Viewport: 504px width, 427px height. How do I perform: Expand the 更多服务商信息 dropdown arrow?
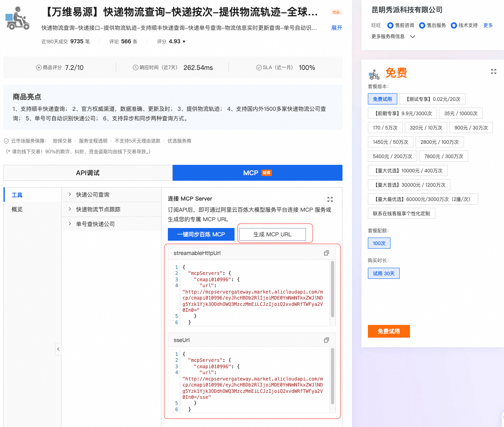point(412,37)
